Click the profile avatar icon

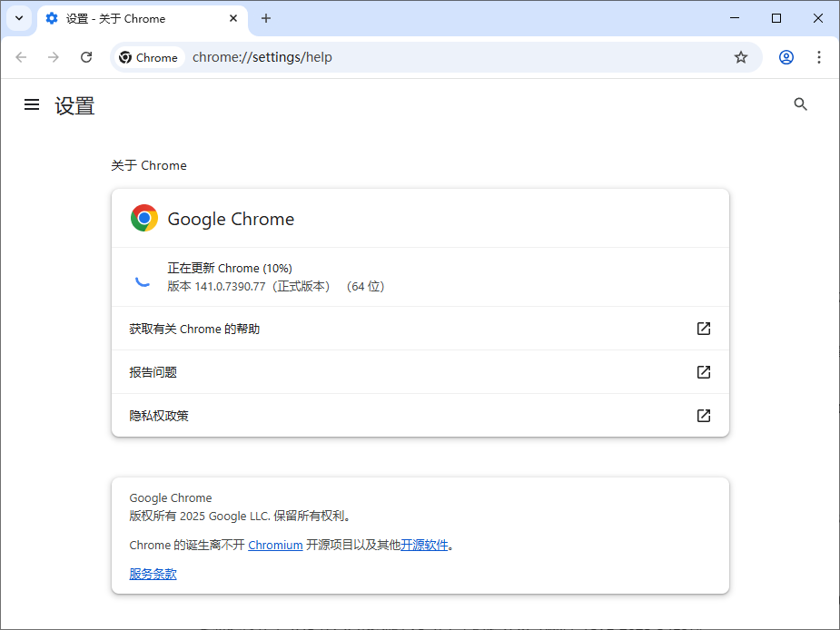tap(786, 56)
